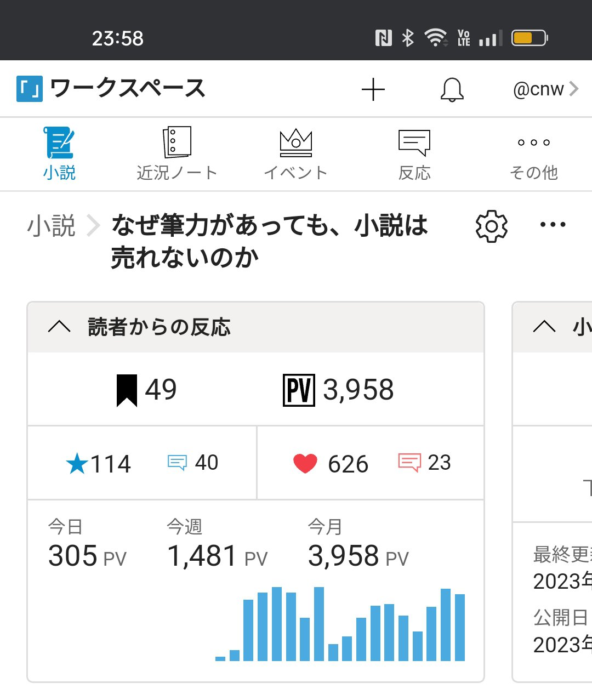Screen dimensions: 592x700
Task: Collapse the 読者からの反応 panel
Action: click(59, 327)
